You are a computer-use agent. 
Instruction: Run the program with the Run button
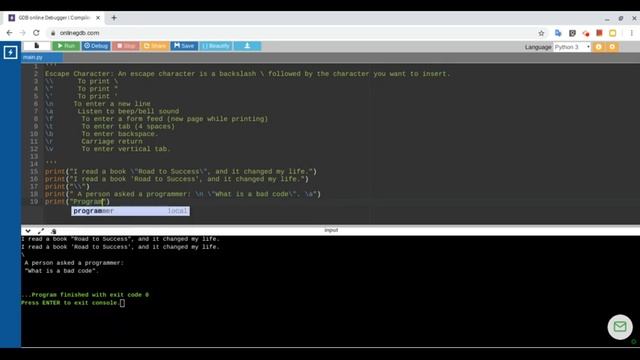pyautogui.click(x=66, y=46)
